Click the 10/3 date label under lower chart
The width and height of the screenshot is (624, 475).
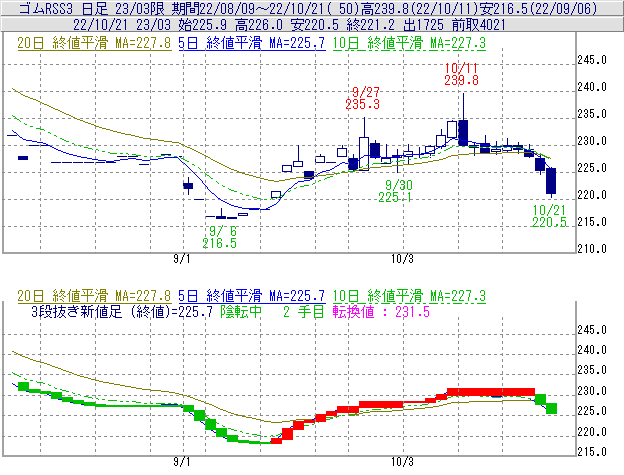click(x=402, y=462)
